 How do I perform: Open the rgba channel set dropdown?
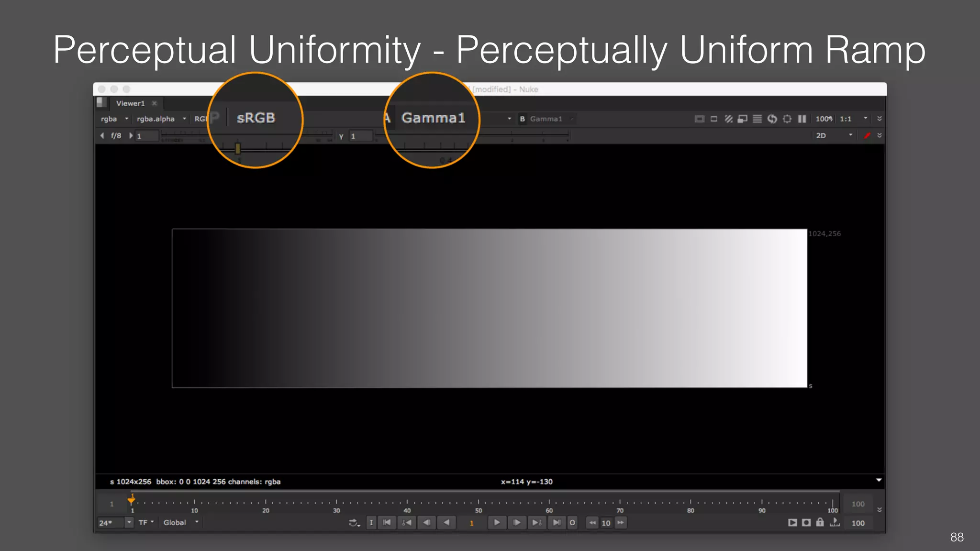coord(114,119)
